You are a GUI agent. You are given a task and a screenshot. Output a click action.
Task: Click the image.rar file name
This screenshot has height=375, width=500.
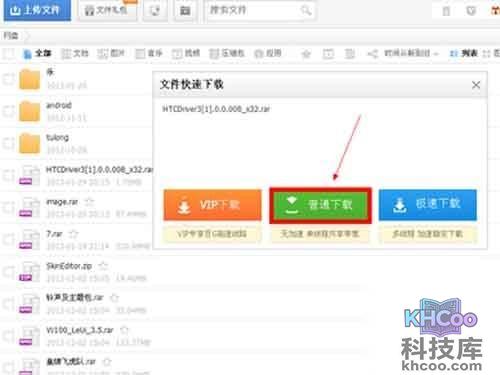[62, 202]
